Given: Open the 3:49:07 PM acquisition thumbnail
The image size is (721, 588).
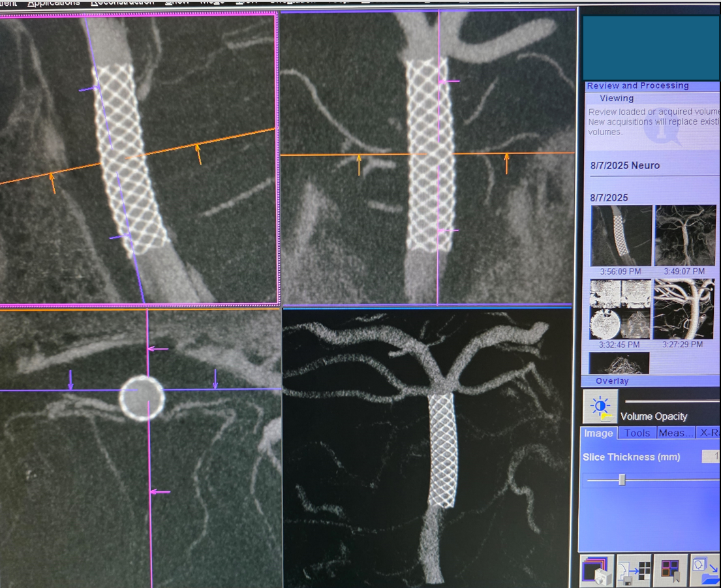Looking at the screenshot, I should click(x=684, y=236).
